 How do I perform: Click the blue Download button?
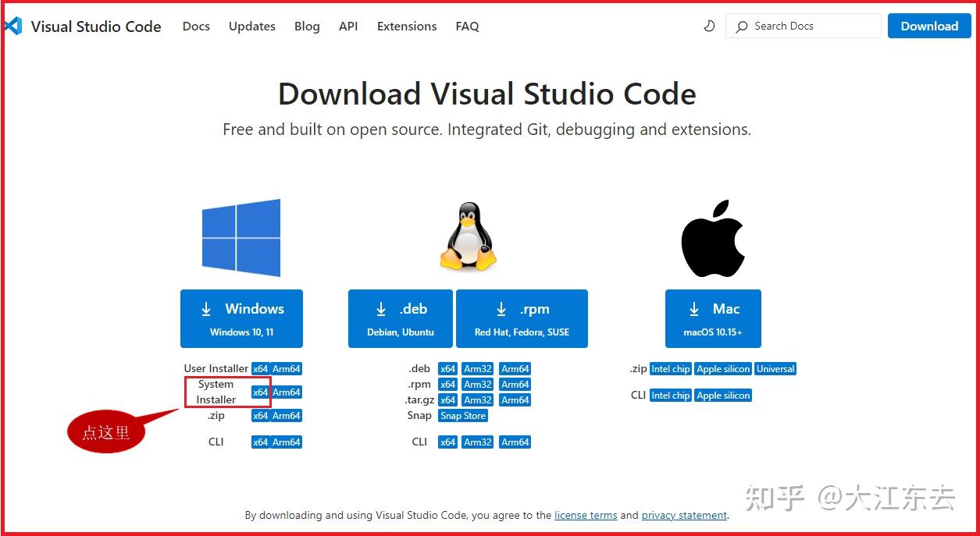[x=928, y=26]
